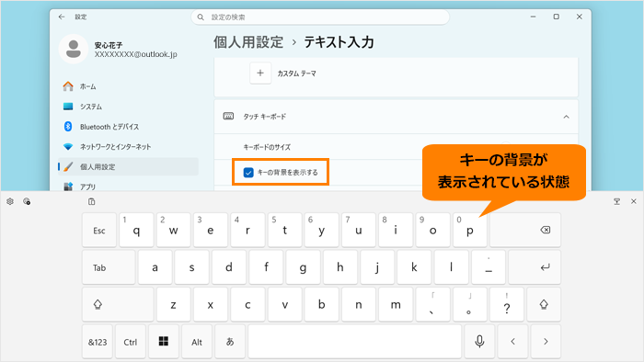Viewport: 644px width, 362px height.
Task: Tap the b key
Action: 322,305
